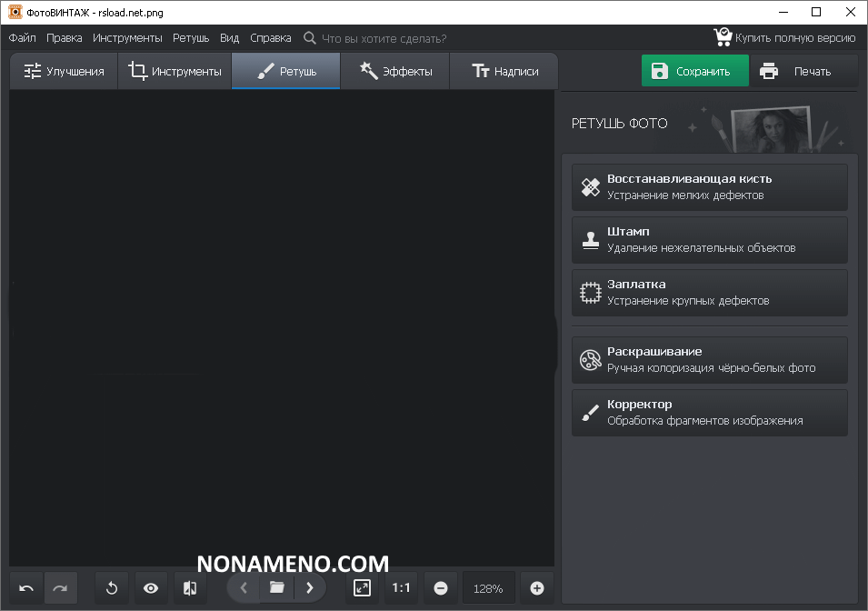868x611 pixels.
Task: Choose the Штамп tool
Action: [709, 240]
